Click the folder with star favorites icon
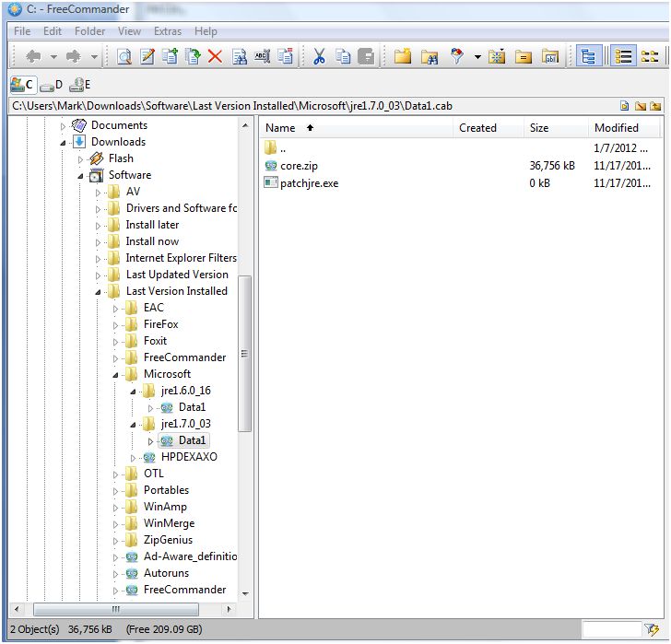 497,56
